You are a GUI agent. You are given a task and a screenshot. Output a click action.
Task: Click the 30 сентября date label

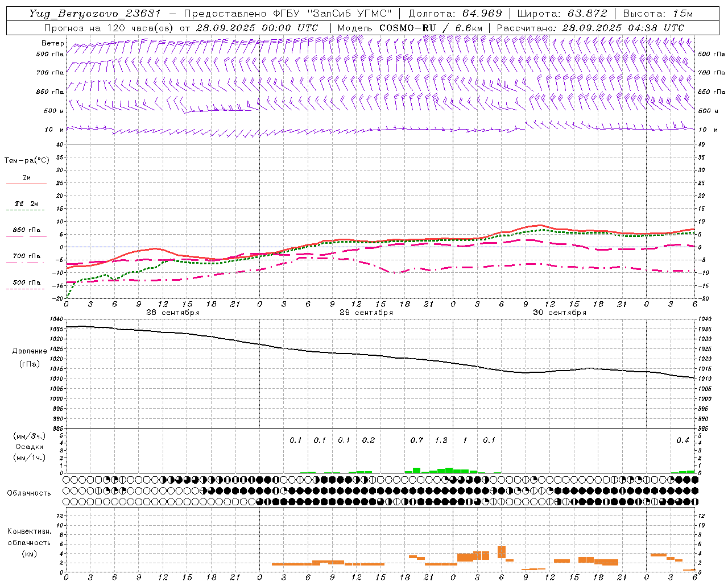(x=560, y=313)
